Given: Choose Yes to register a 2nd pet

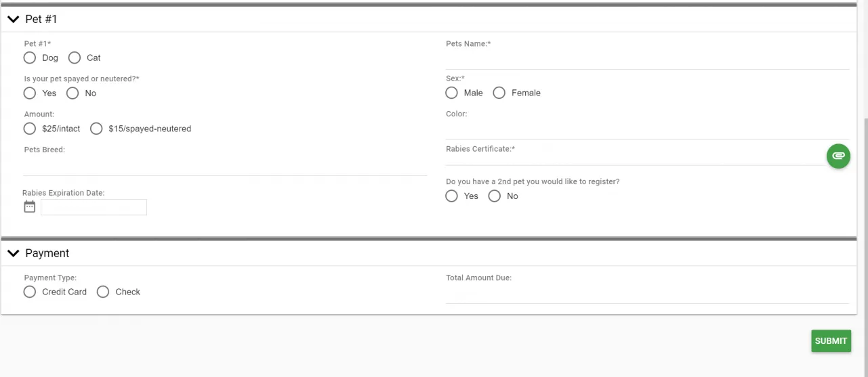Looking at the screenshot, I should (x=452, y=196).
